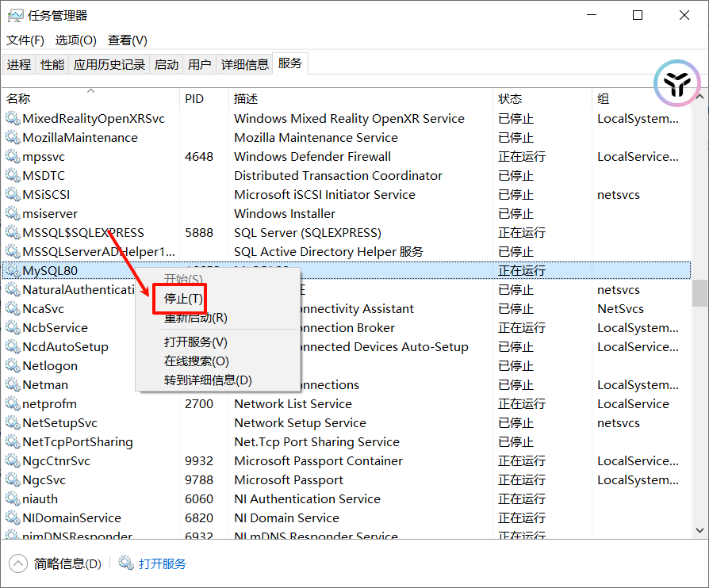The width and height of the screenshot is (709, 588).
Task: Open the 选项(O) menu
Action: [x=75, y=40]
